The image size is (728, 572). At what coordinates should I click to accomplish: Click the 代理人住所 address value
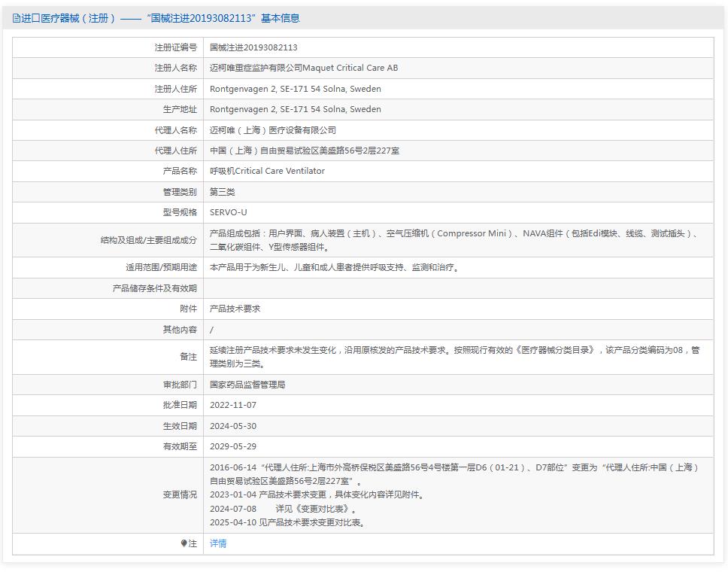304,151
